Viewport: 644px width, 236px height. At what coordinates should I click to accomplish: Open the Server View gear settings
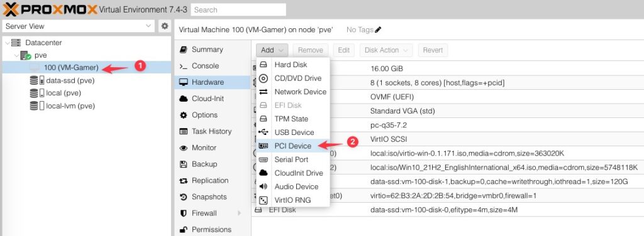click(165, 26)
